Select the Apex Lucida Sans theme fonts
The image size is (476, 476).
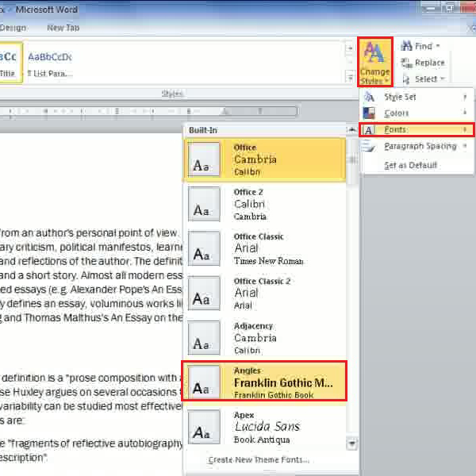point(265,427)
